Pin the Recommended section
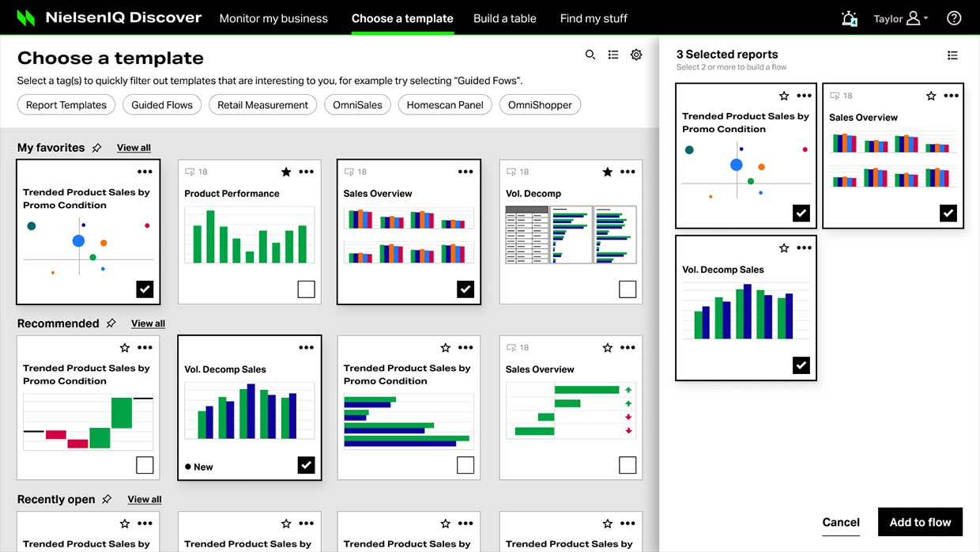 [x=111, y=323]
